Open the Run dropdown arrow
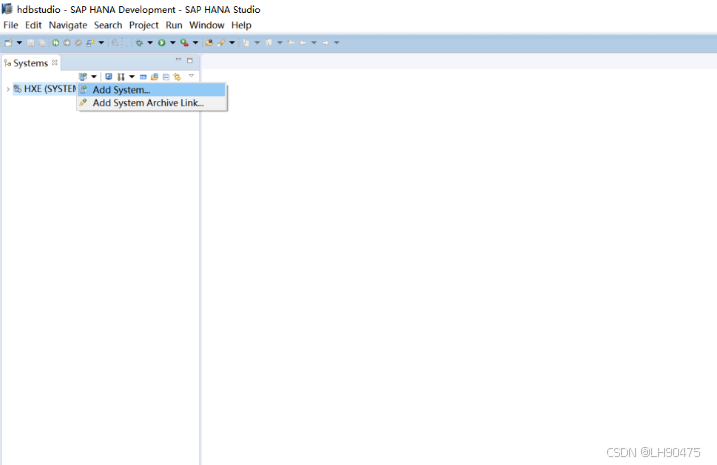 click(172, 43)
